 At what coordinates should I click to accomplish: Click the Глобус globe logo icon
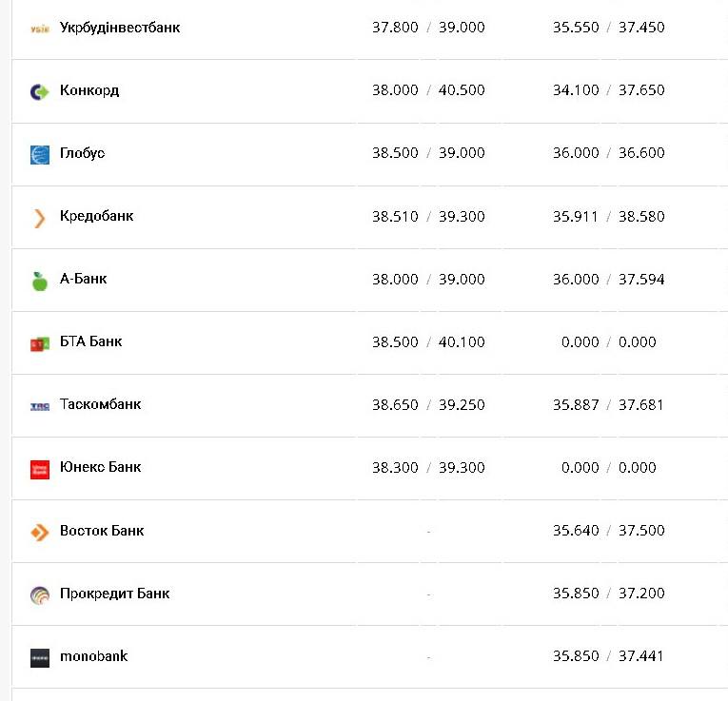(39, 154)
